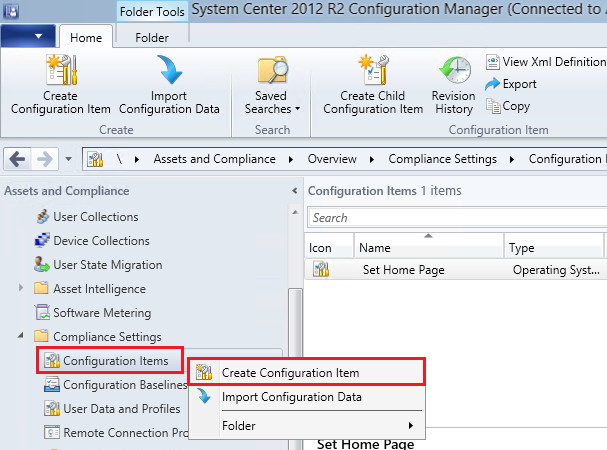Choose Create Configuration Item from context menu

tap(290, 373)
